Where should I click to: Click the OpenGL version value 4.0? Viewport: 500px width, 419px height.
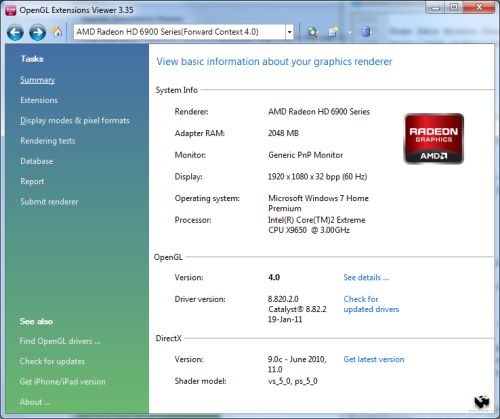[x=274, y=277]
